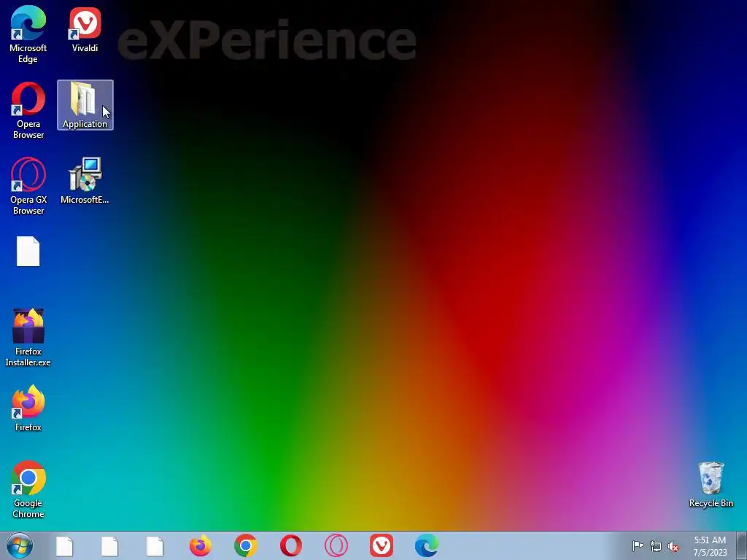Select the Opera Browser desktop icon
Screen dimensions: 747x560
pyautogui.click(x=28, y=111)
